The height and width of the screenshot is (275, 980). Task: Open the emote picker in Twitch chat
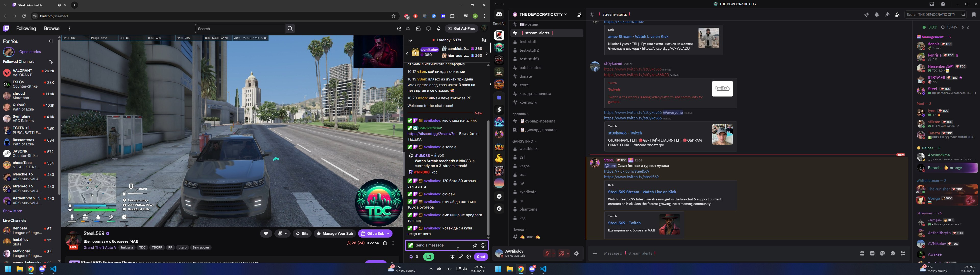(x=483, y=245)
